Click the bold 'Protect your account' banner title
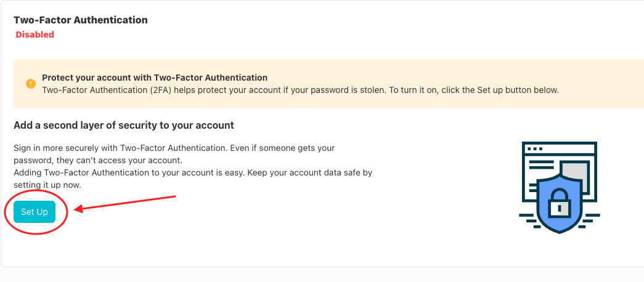This screenshot has width=644, height=282. pyautogui.click(x=155, y=78)
